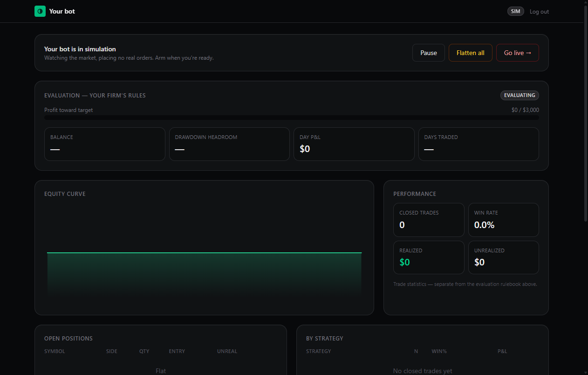
Task: Click the Open Positions panel title
Action: point(68,339)
